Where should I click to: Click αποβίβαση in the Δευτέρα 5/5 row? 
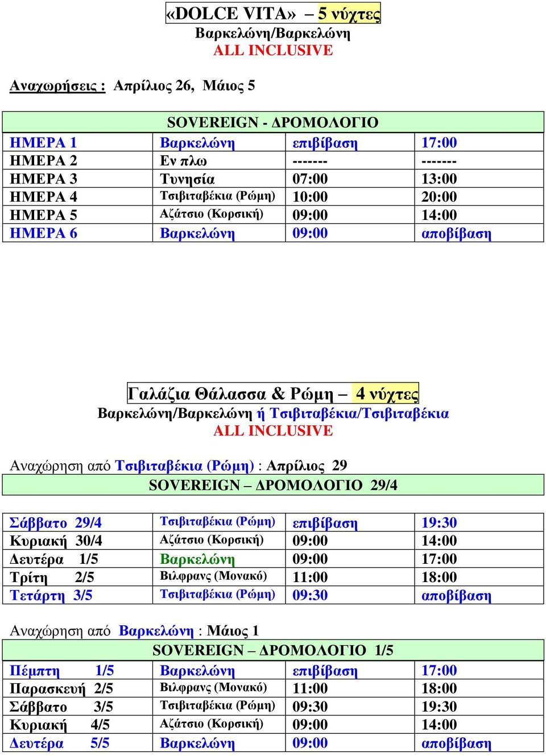pos(456,743)
